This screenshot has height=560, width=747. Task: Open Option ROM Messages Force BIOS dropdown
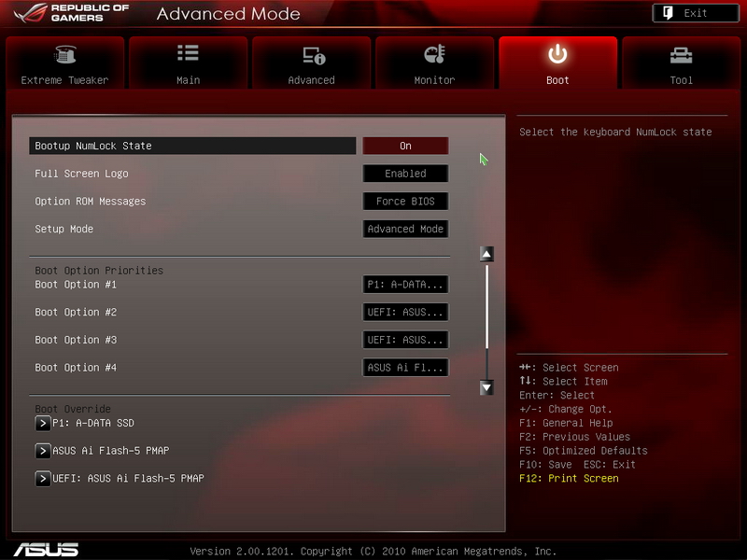pos(405,201)
